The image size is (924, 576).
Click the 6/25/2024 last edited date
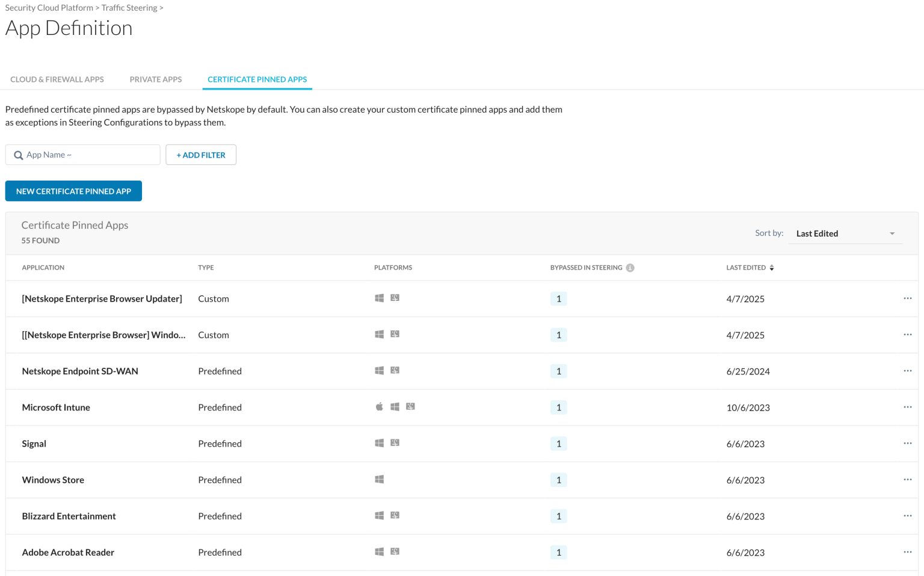tap(748, 371)
